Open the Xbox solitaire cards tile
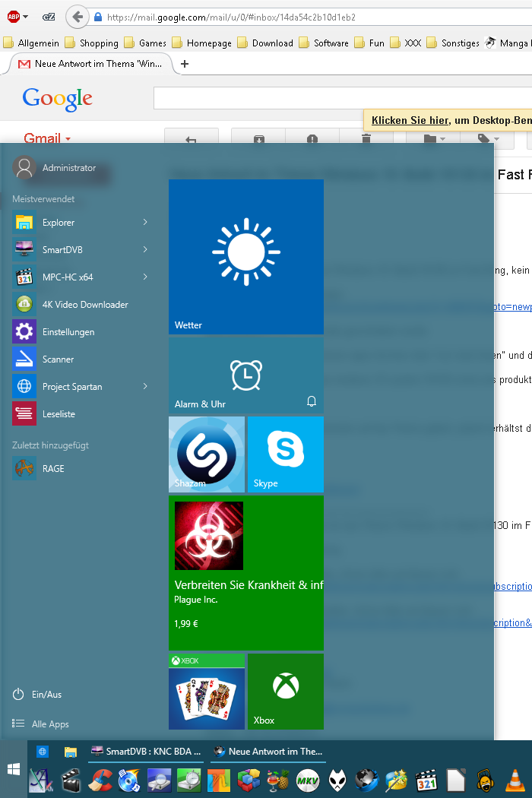Viewport: 532px width, 798px height. click(207, 692)
